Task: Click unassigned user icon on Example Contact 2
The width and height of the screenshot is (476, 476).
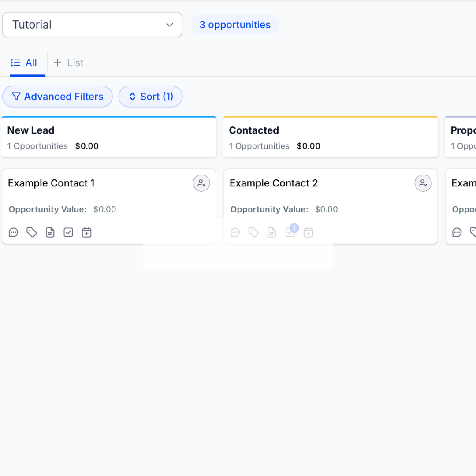Action: click(x=423, y=183)
